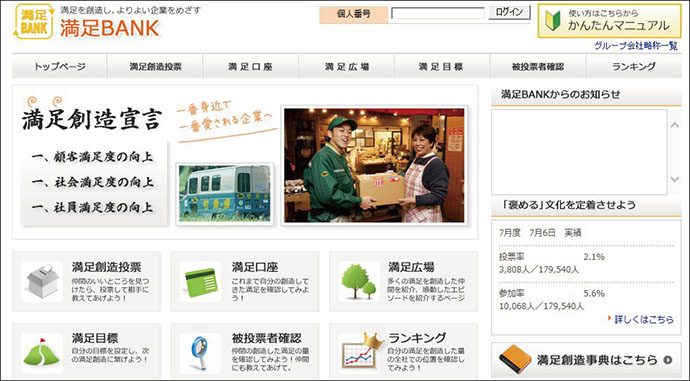Click the 7月度 7月6日 実績 line
Viewport: 690px width, 381px height.
pyautogui.click(x=540, y=233)
